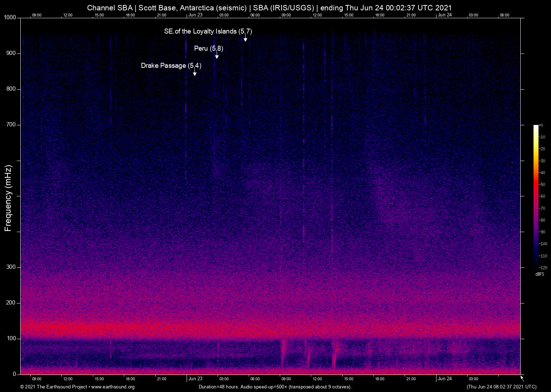Click the 'Jun 23' marker on top time axis
This screenshot has width=551, height=392.
tap(195, 15)
